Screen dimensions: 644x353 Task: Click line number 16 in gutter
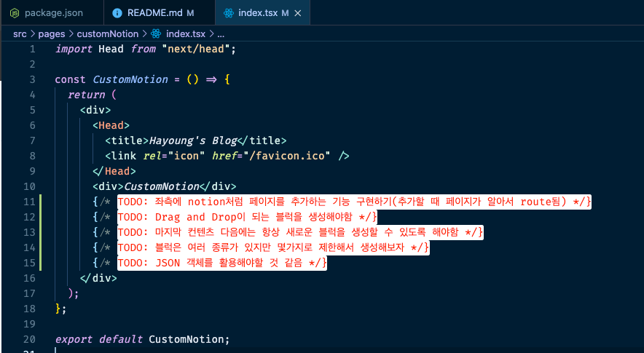[29, 278]
